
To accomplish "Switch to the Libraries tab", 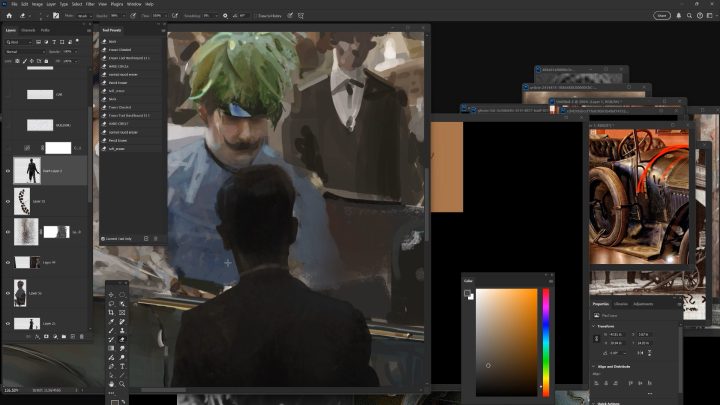I will point(621,304).
